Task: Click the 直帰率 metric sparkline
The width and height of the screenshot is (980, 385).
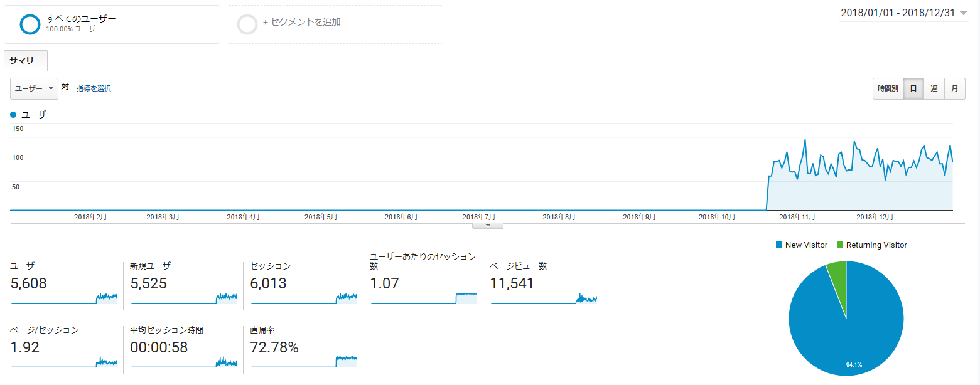Action: 304,361
